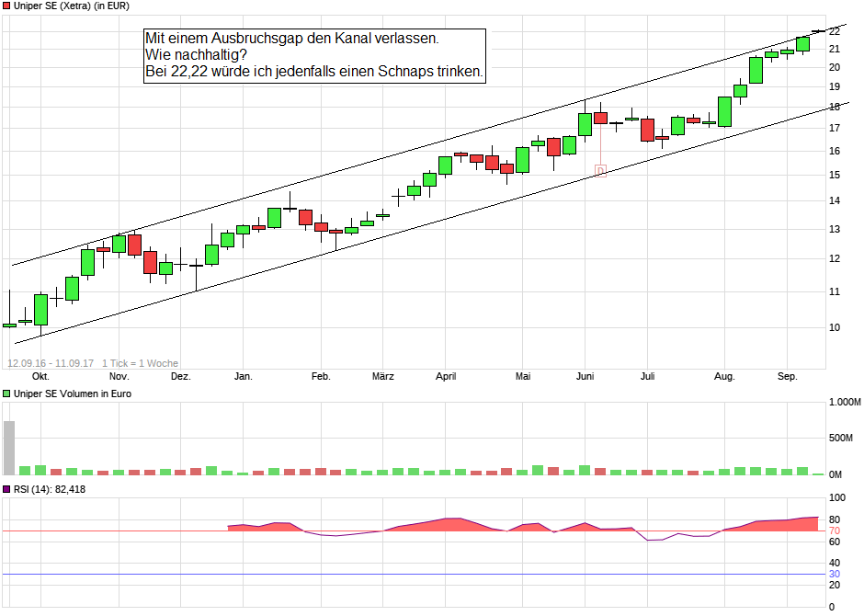Click the 'Feb.' x-axis label
The width and height of the screenshot is (864, 616).
point(321,376)
